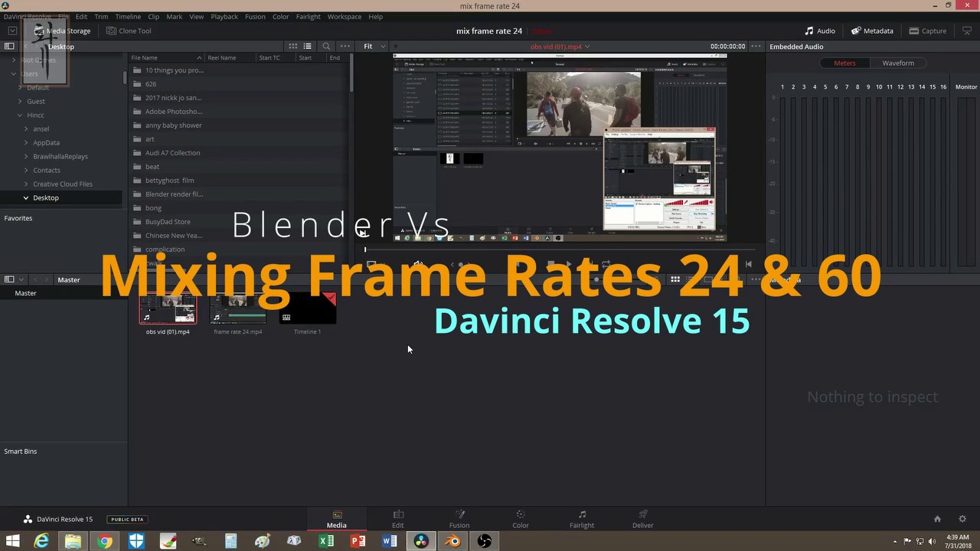Click the folder tree vertical scrollbar
The width and height of the screenshot is (980, 551).
(x=124, y=77)
